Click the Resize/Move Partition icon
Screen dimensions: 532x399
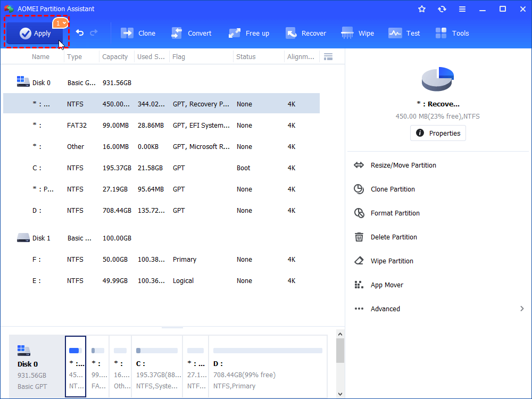(359, 165)
